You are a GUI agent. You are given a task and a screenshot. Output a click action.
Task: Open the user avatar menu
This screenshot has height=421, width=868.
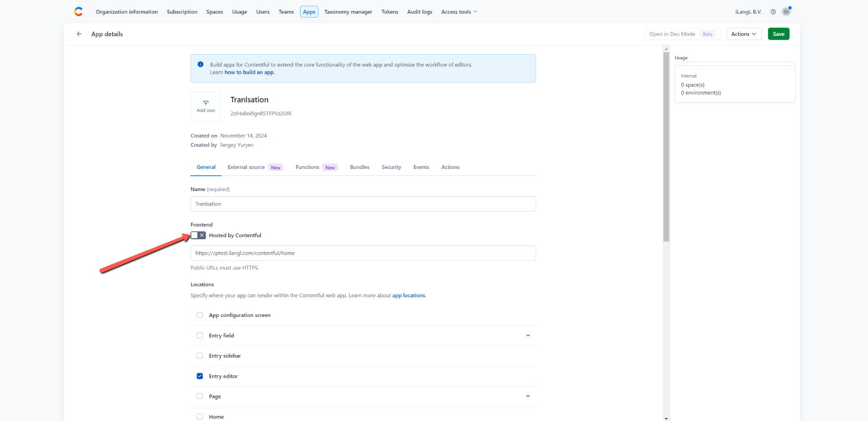pyautogui.click(x=786, y=12)
